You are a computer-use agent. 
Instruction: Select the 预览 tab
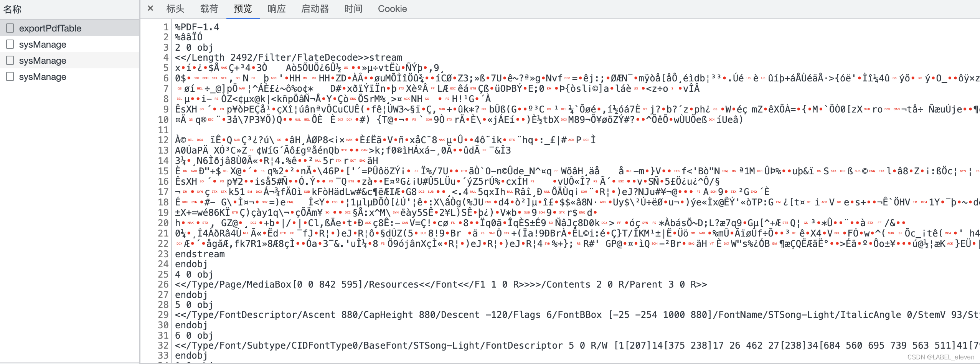click(x=243, y=9)
